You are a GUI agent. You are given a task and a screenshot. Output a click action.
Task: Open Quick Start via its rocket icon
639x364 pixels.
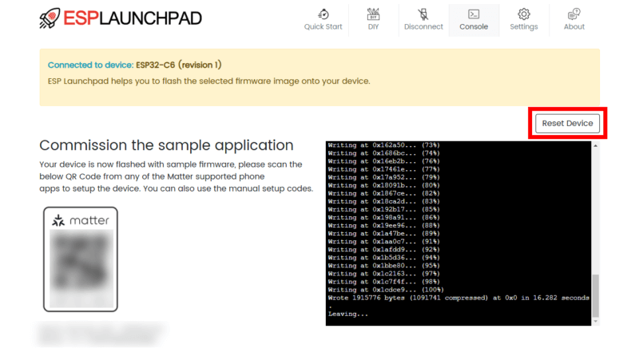pyautogui.click(x=323, y=14)
